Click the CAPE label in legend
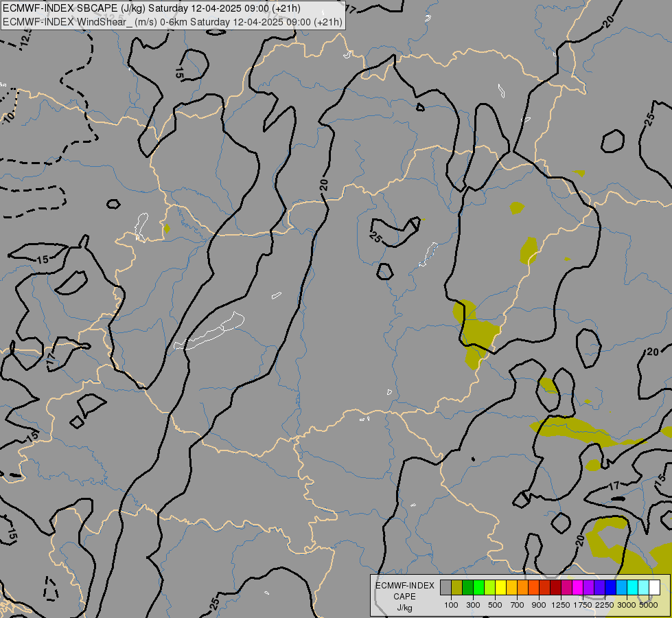672x618 pixels. tap(404, 597)
